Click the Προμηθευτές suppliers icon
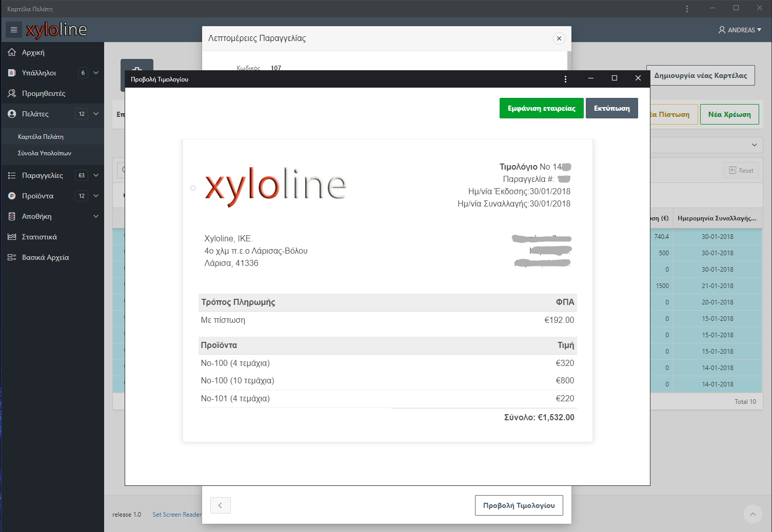The width and height of the screenshot is (772, 532). coord(12,93)
